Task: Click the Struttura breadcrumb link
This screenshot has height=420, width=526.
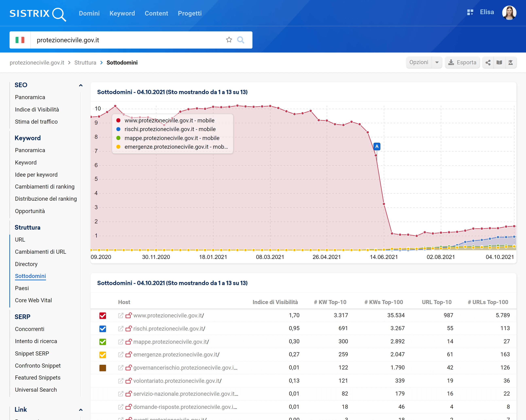Action: pyautogui.click(x=85, y=63)
